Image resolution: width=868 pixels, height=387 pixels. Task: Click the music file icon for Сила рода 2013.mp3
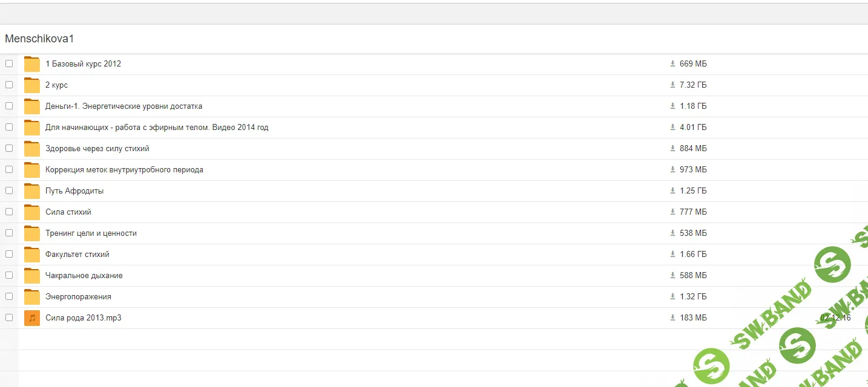[31, 318]
